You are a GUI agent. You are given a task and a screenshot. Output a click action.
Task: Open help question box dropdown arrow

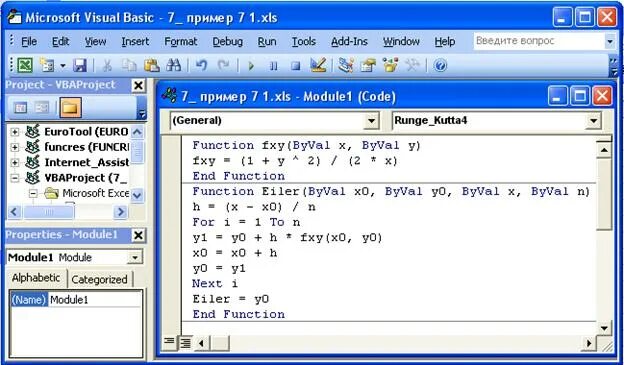(x=610, y=41)
